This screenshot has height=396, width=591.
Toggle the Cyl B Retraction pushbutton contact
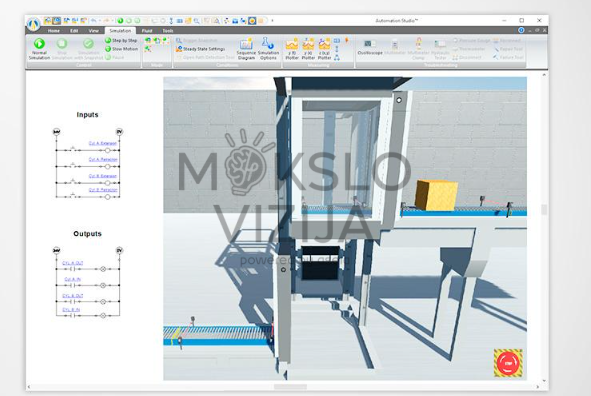pyautogui.click(x=73, y=196)
